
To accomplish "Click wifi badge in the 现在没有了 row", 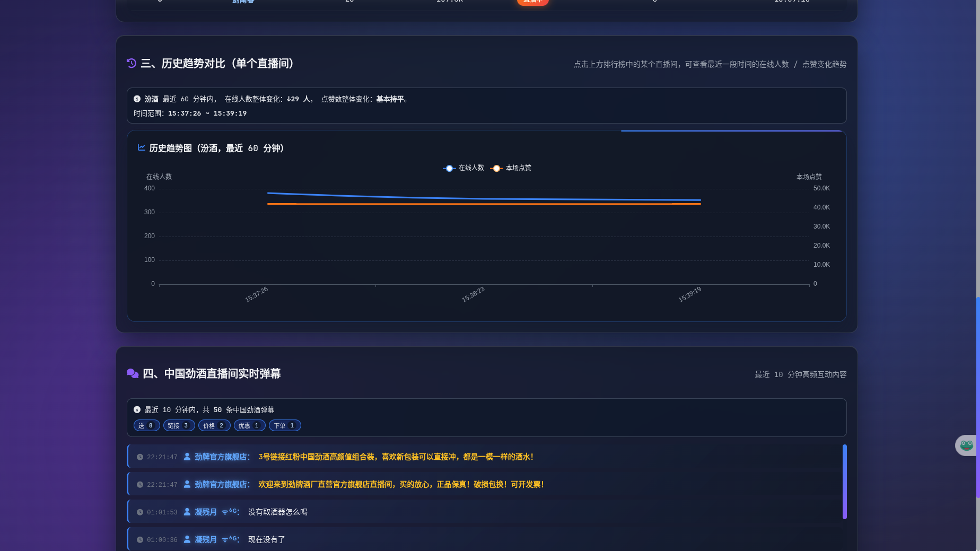I will click(229, 539).
